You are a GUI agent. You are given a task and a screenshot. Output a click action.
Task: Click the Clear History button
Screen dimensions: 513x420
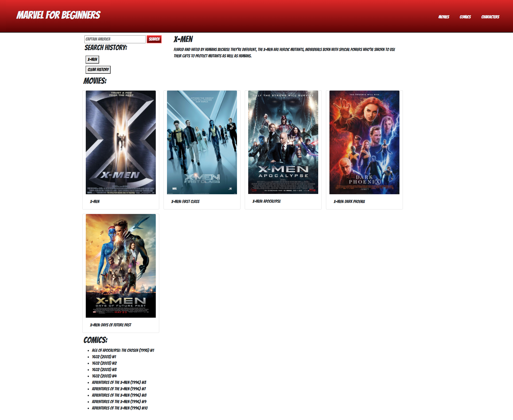(98, 69)
